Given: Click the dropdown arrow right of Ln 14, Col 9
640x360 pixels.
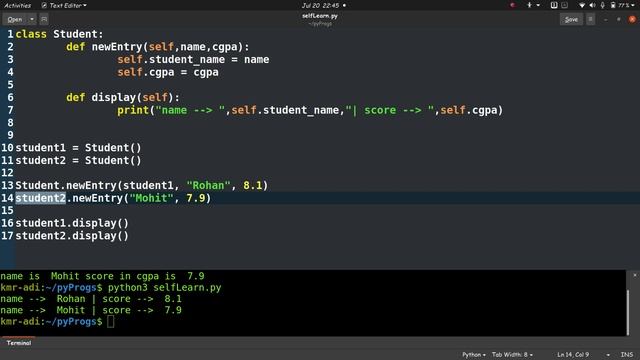Looking at the screenshot, I should point(608,355).
